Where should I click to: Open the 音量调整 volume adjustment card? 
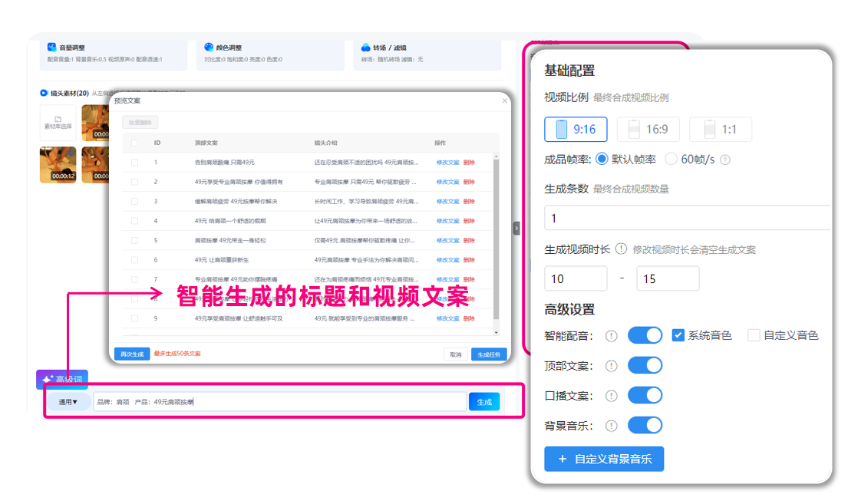pos(114,53)
